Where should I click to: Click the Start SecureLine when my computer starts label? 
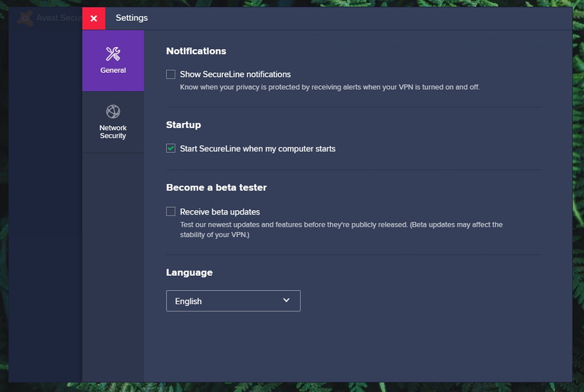tap(258, 149)
